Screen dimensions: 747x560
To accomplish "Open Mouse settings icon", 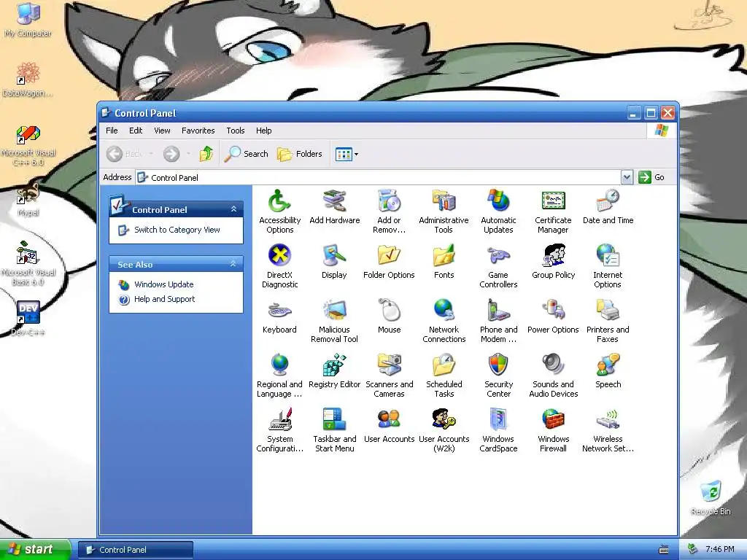I will click(x=390, y=311).
